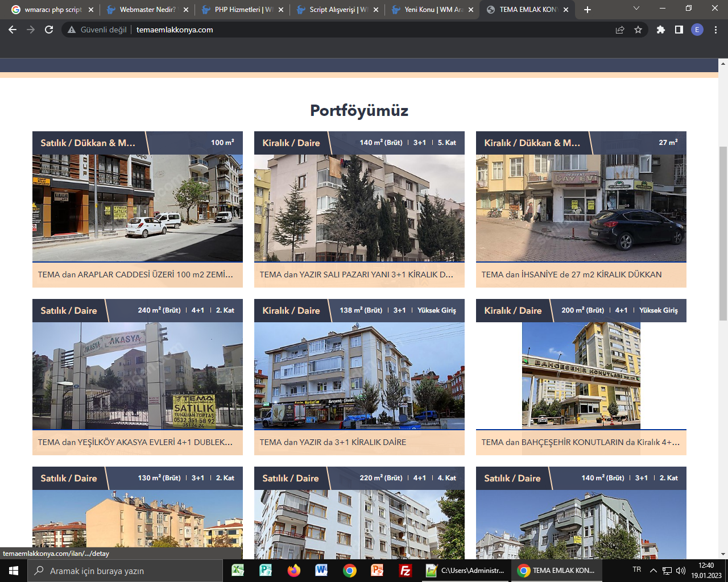Go back to the previous page

click(13, 30)
